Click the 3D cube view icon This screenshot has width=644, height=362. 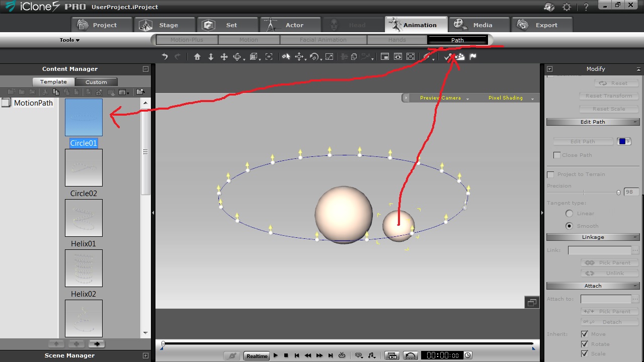coord(254,57)
